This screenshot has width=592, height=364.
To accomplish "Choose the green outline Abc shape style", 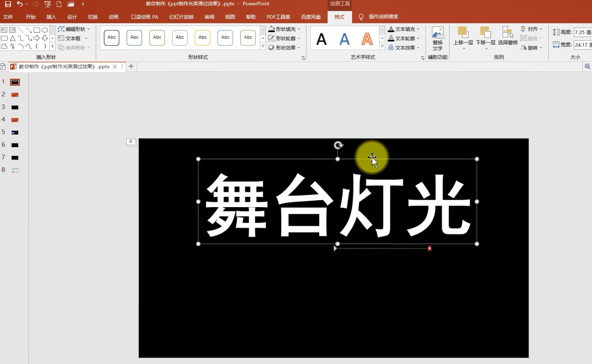I will (x=248, y=38).
